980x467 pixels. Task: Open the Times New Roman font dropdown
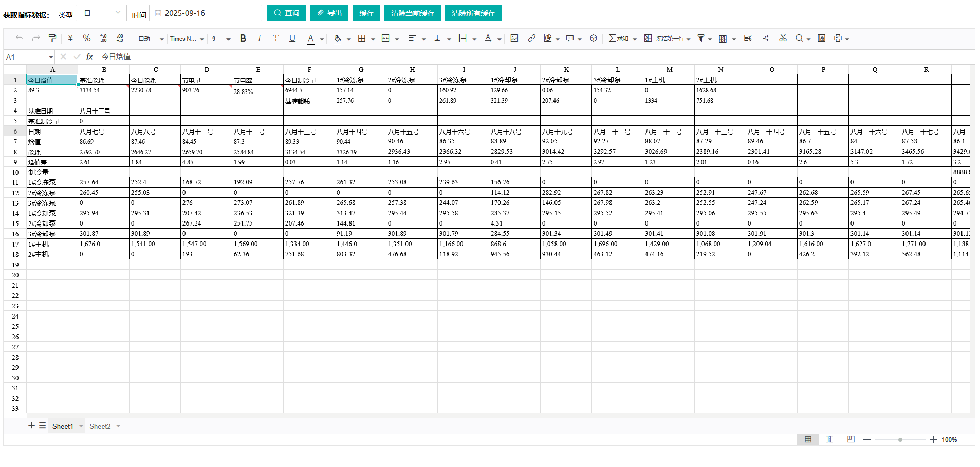point(187,39)
